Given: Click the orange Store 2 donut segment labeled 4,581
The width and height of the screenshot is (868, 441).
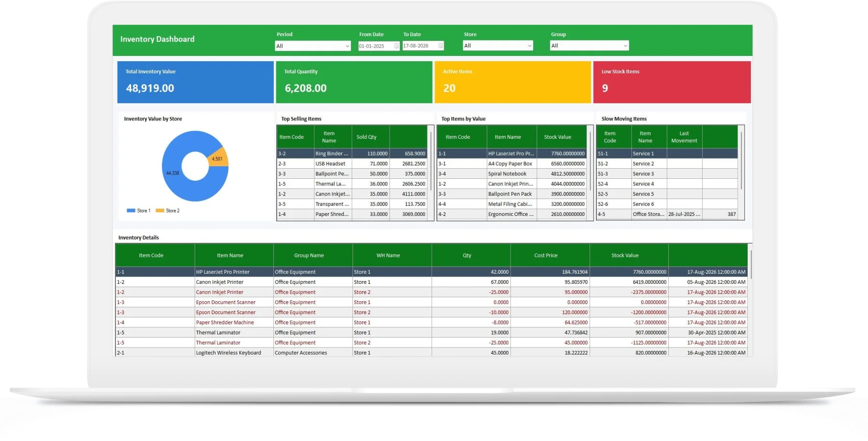Looking at the screenshot, I should (x=218, y=158).
